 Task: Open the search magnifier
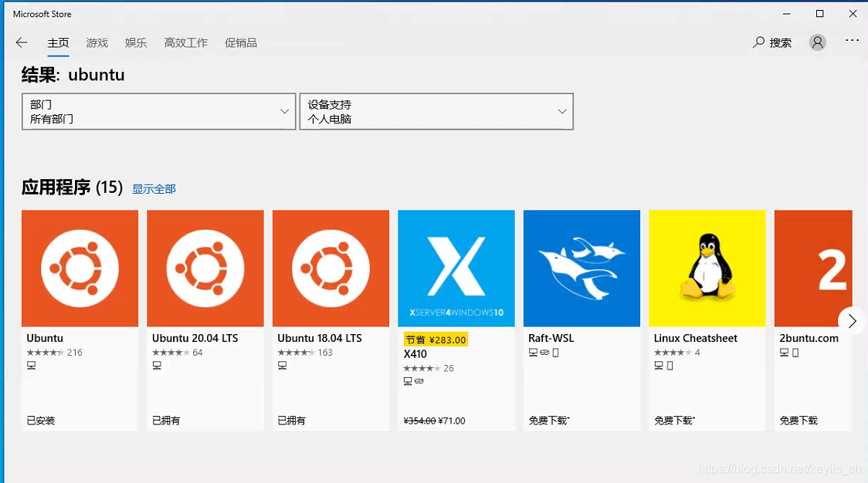point(758,42)
